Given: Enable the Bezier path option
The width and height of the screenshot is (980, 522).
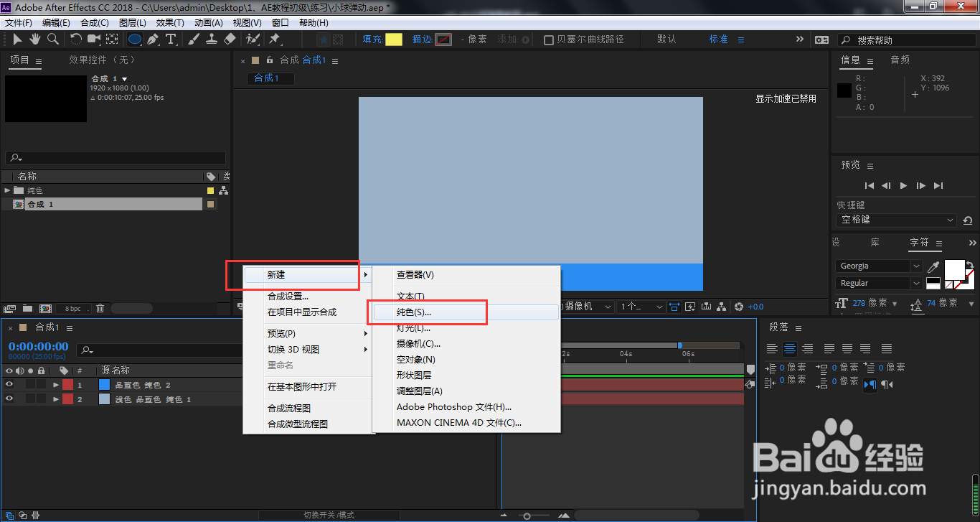Looking at the screenshot, I should tap(550, 39).
